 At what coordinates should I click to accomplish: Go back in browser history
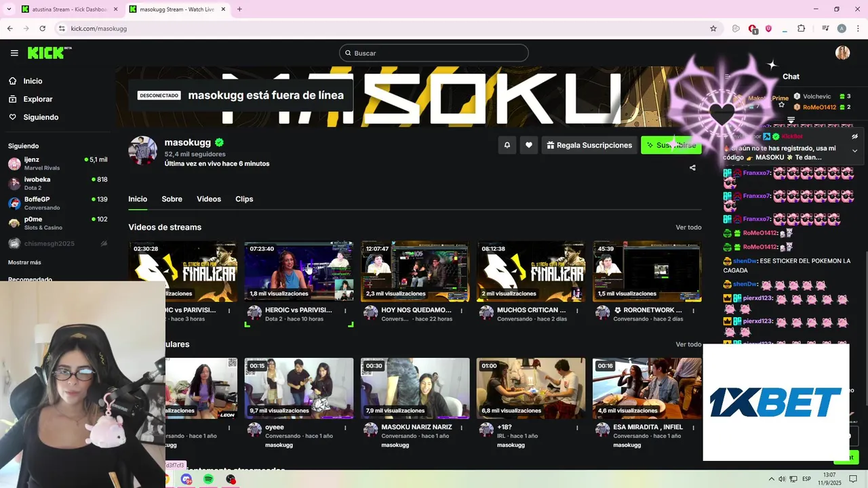tap(9, 28)
